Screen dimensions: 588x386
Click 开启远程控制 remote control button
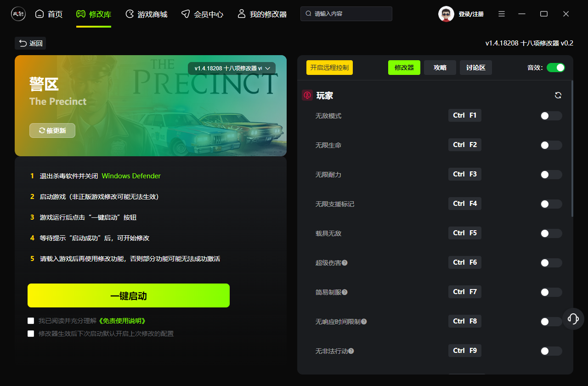tap(329, 68)
